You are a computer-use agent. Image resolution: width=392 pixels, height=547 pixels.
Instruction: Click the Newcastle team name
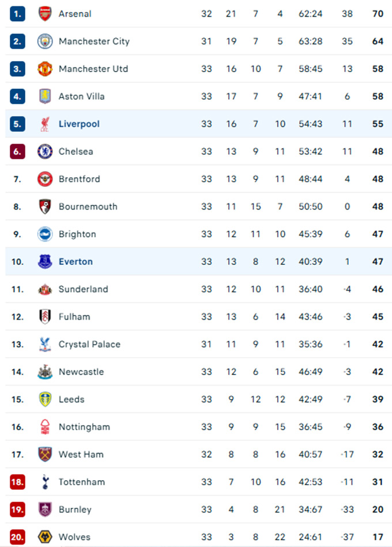[82, 372]
